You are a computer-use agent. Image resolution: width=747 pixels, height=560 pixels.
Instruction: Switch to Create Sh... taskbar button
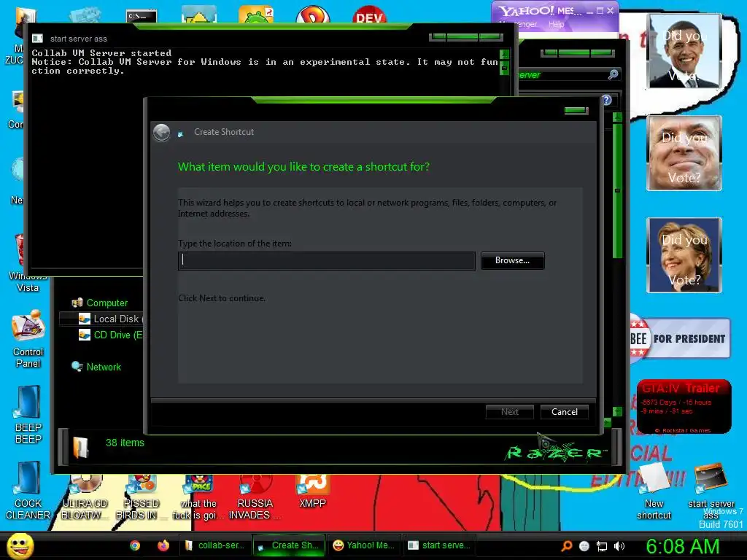click(289, 545)
